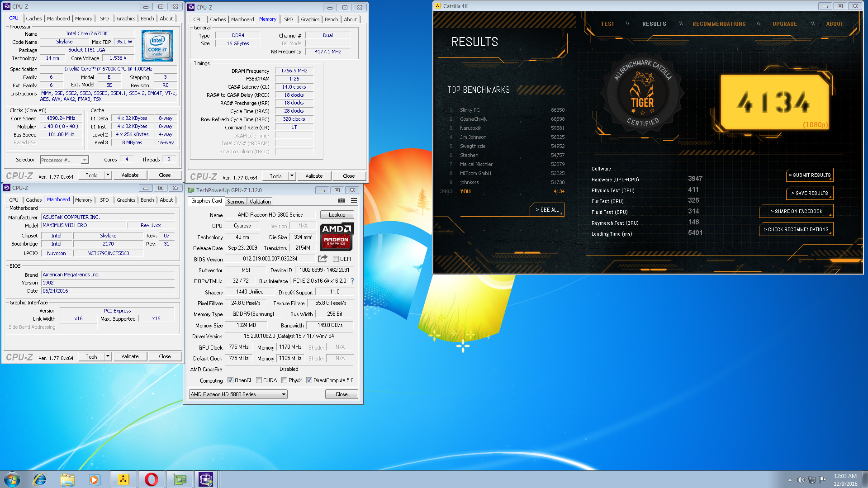Screen dimensions: 868x488
Task: Toggle the CUDA checkbox
Action: [259, 380]
